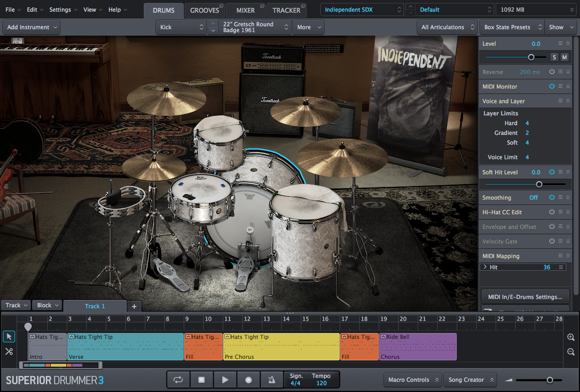
Task: Click the Soft Hit Level slider handle
Action: coord(539,184)
